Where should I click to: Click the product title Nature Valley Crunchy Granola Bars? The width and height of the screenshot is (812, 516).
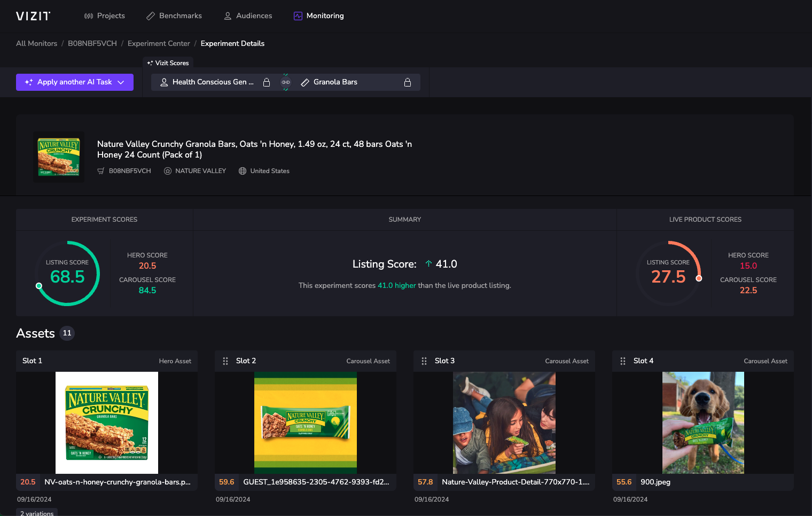(x=254, y=150)
